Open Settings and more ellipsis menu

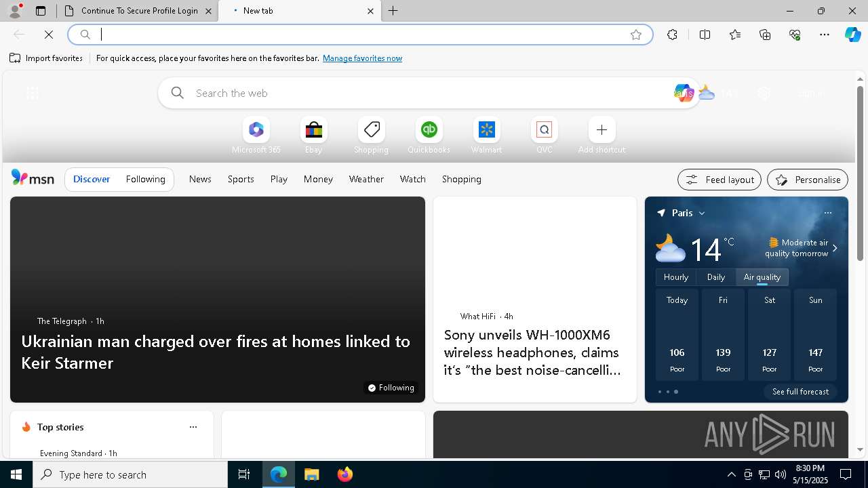click(x=825, y=35)
